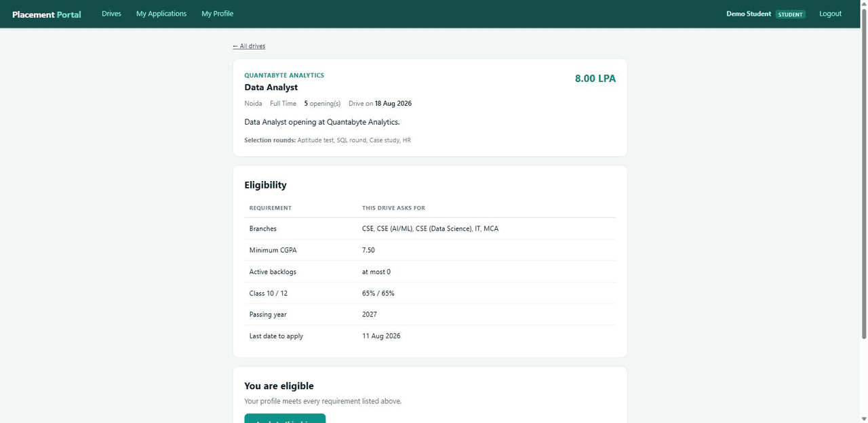The image size is (868, 423).
Task: Click the You are eligible heading
Action: (x=279, y=386)
